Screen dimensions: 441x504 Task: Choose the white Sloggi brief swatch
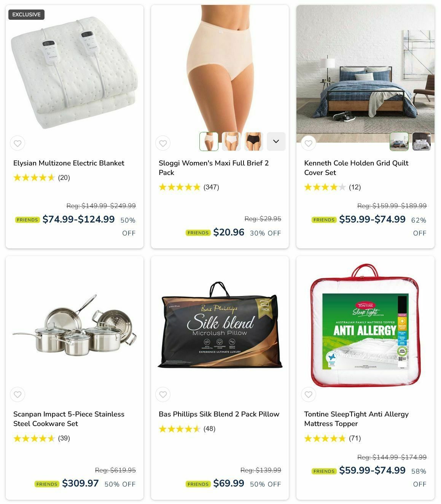(231, 142)
